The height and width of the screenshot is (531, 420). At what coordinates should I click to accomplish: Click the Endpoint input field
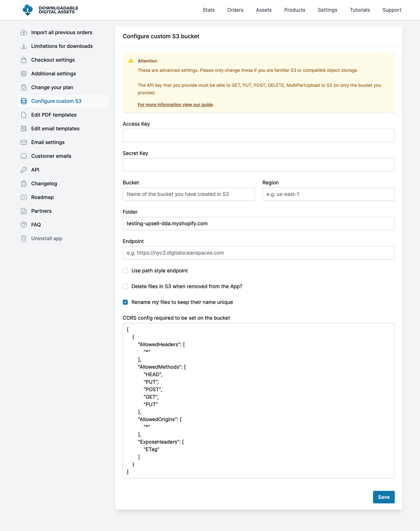coord(258,253)
